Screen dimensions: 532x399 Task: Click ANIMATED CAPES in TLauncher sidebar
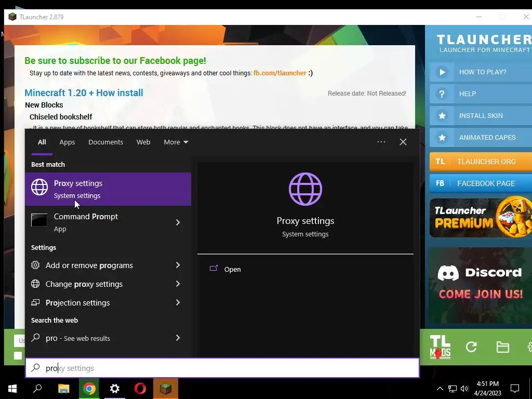coord(481,137)
